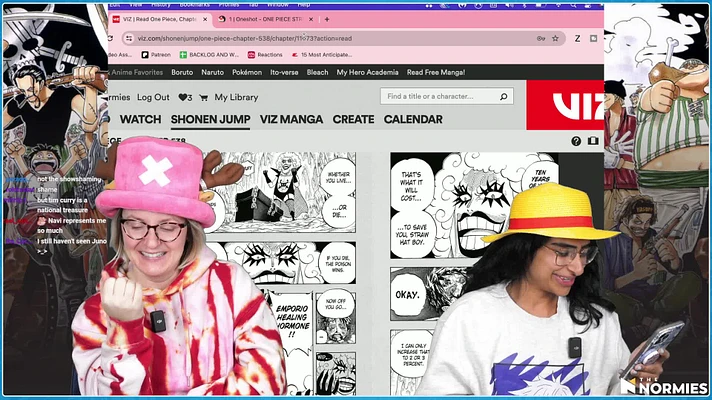The image size is (712, 400).
Task: Click the Bleach link
Action: (317, 72)
